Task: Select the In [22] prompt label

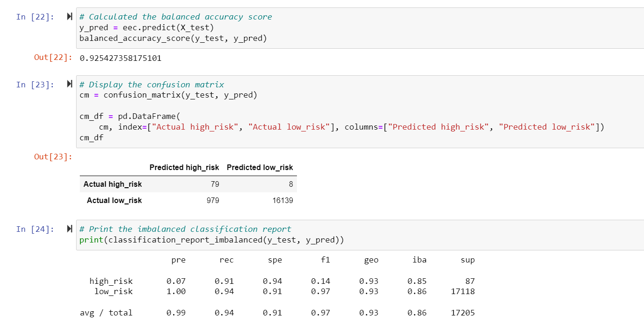Action: (35, 17)
